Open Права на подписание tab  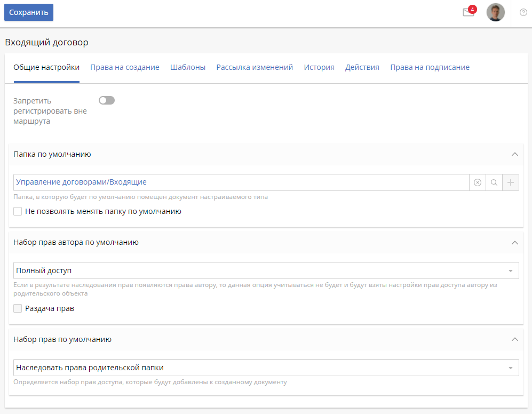(430, 67)
